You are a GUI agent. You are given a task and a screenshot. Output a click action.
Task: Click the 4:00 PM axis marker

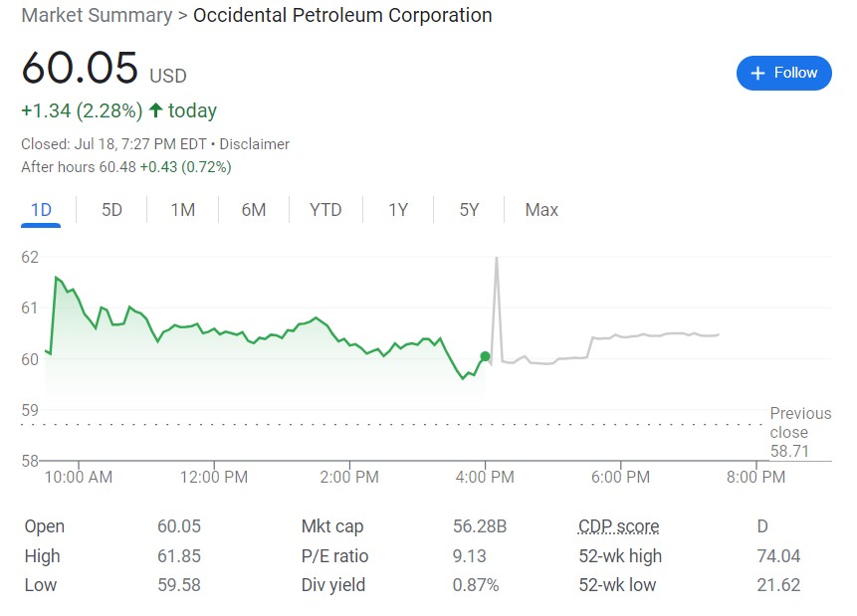pyautogui.click(x=486, y=477)
